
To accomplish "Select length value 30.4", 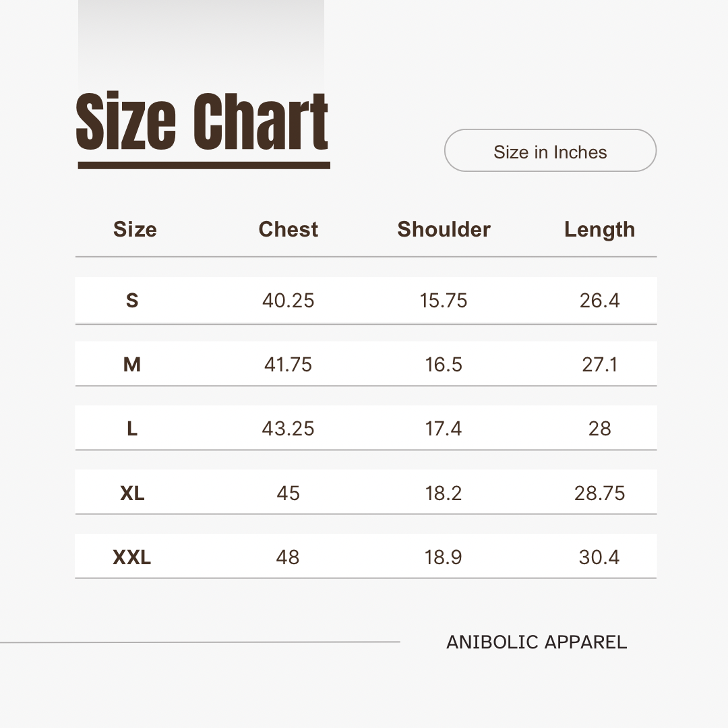I will 599,557.
